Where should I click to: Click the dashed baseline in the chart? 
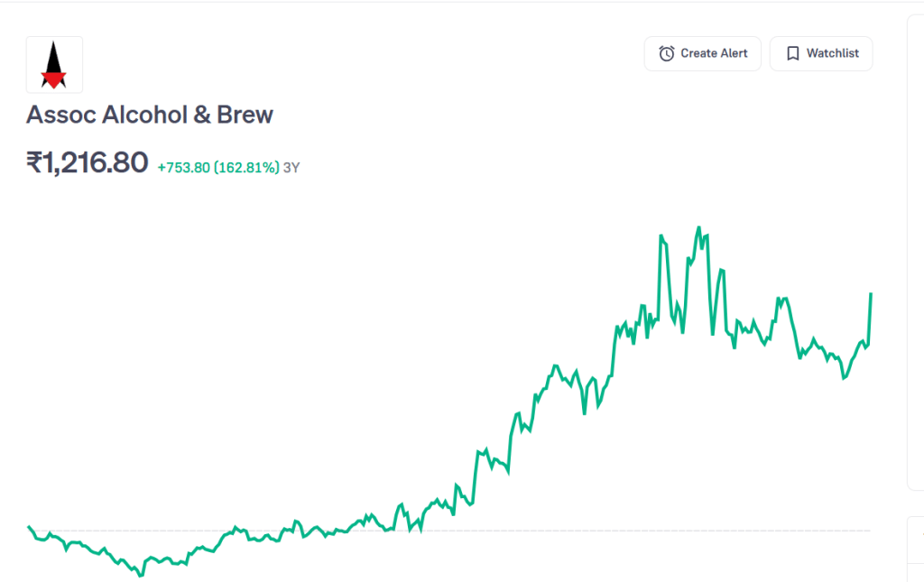pos(541,531)
